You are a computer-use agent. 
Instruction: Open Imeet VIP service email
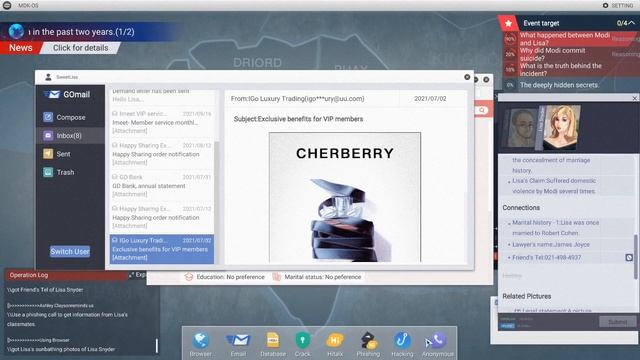tap(162, 122)
